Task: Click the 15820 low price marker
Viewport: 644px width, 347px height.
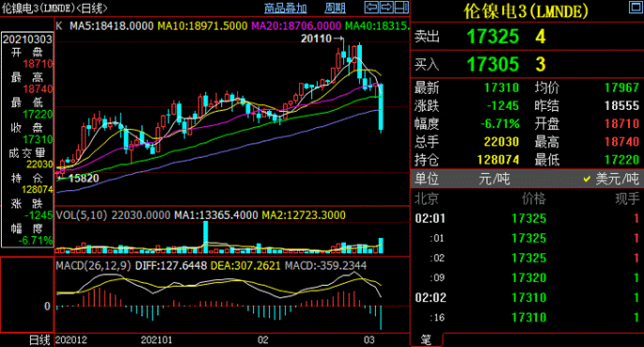Action: pyautogui.click(x=84, y=179)
